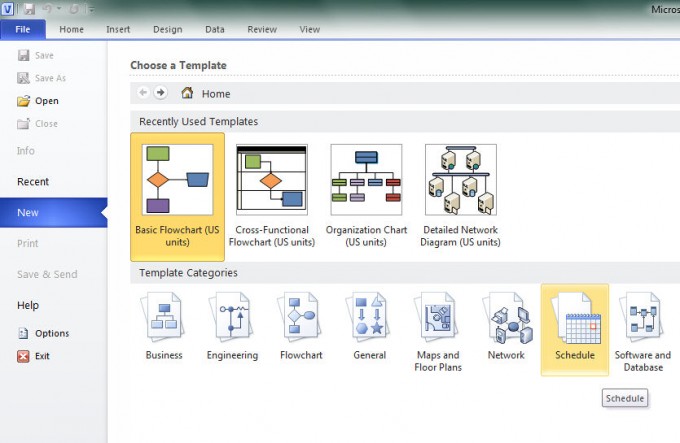Switch to the Design ribbon tab
The width and height of the screenshot is (680, 443).
[x=167, y=30]
